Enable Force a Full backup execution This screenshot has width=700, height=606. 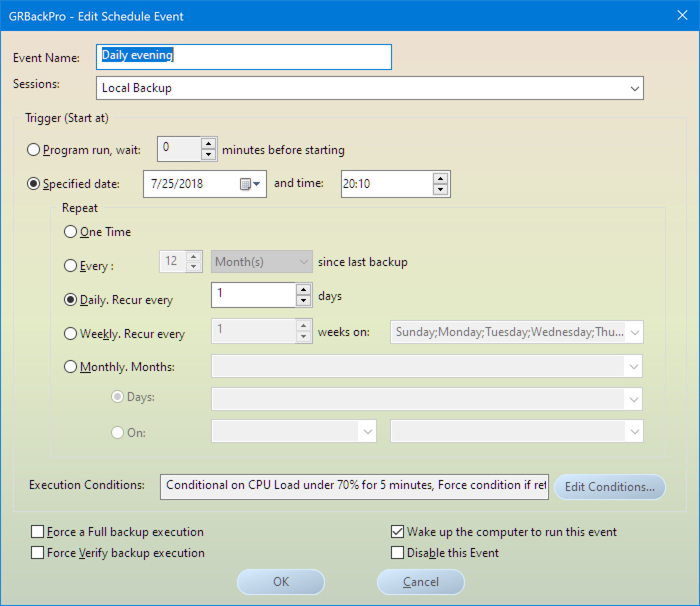(x=37, y=531)
